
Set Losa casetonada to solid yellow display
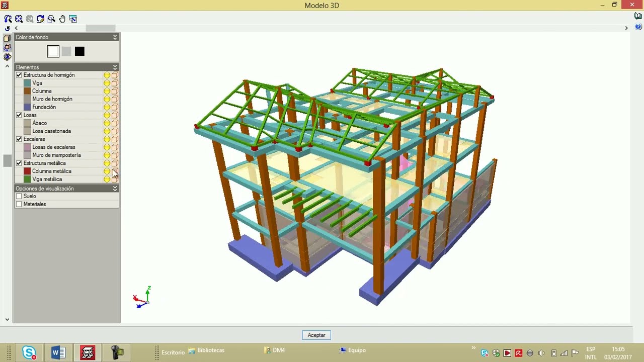[107, 132]
